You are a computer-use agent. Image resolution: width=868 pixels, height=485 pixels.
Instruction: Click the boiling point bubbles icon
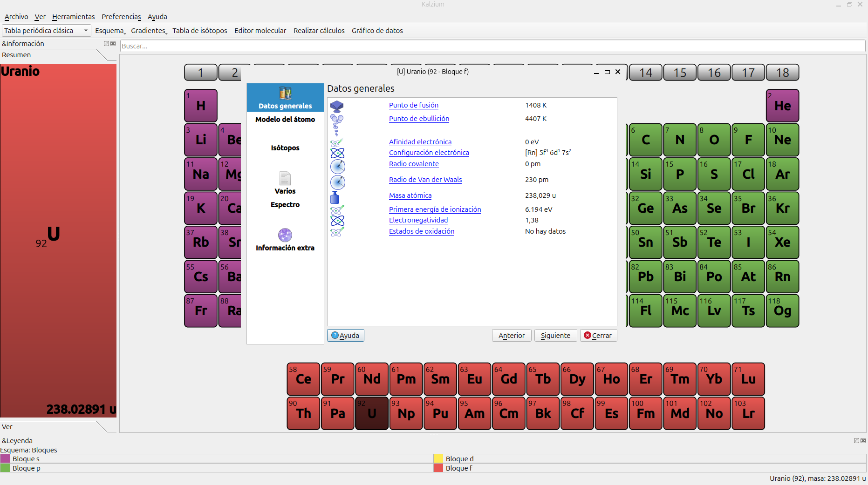coord(337,124)
